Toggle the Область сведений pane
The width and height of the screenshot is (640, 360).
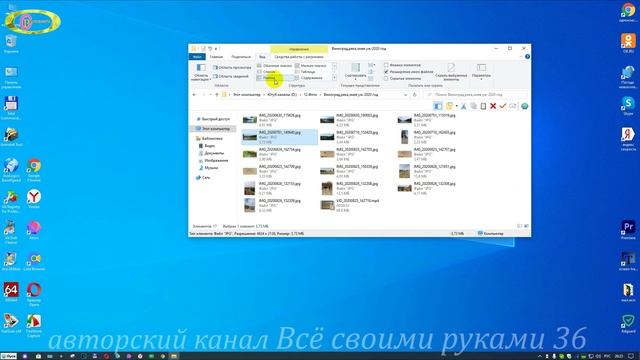pyautogui.click(x=231, y=76)
